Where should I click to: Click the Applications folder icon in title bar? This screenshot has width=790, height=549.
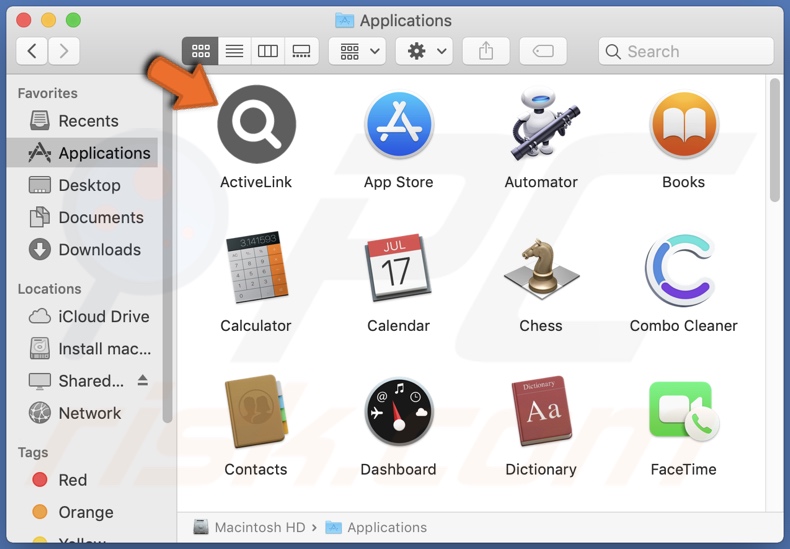point(344,20)
